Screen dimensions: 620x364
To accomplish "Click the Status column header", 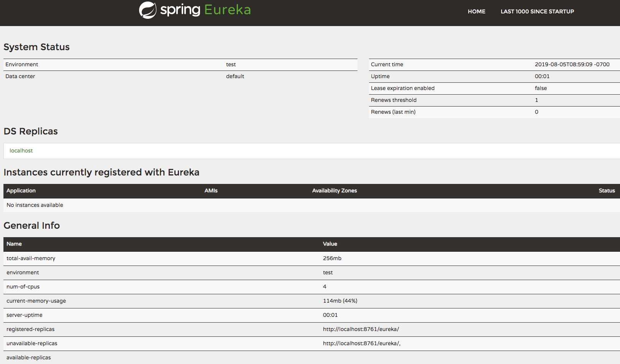I will tap(606, 190).
